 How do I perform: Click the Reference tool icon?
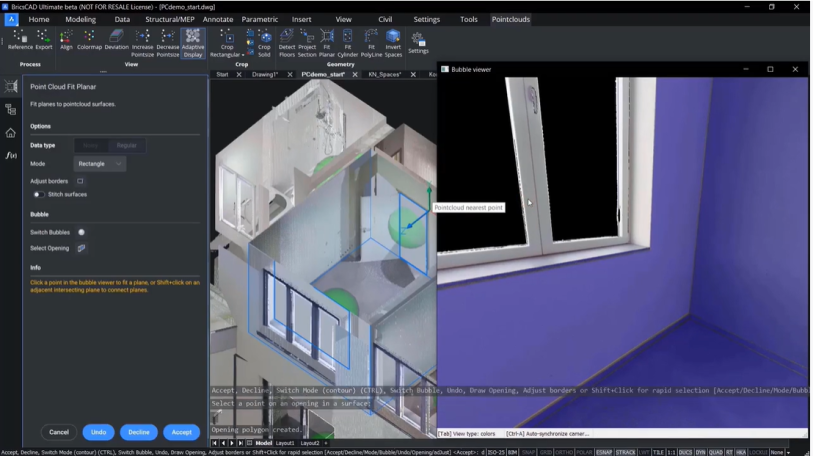(x=20, y=40)
